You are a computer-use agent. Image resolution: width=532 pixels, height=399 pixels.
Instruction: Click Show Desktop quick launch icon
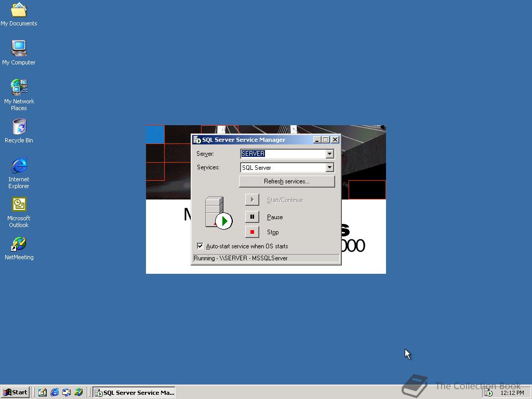43,393
